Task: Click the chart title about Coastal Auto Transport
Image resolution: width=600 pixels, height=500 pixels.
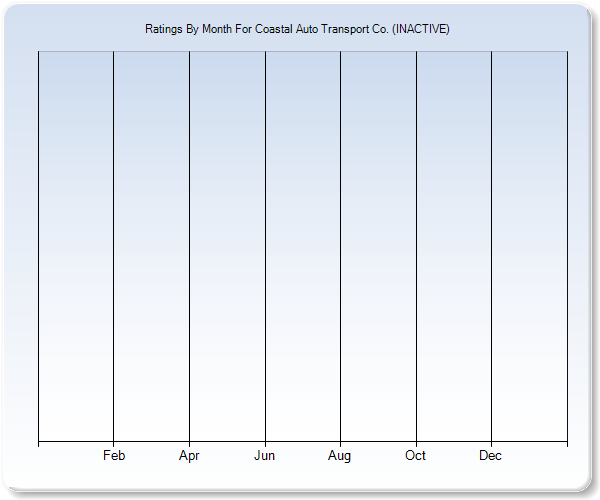Action: 297,29
